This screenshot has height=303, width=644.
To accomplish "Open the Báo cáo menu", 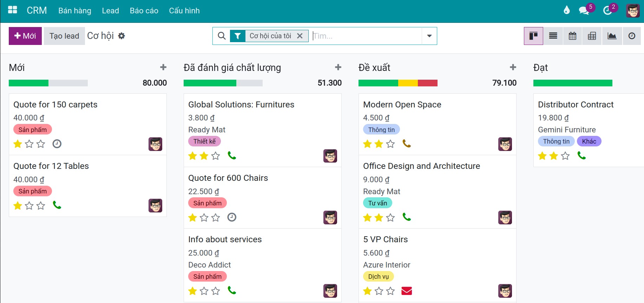I will pyautogui.click(x=144, y=11).
